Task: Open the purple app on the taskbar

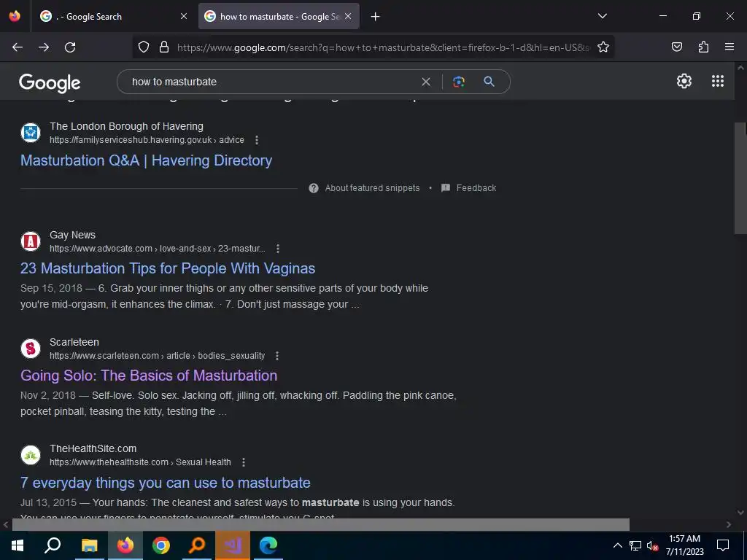Action: (x=233, y=545)
